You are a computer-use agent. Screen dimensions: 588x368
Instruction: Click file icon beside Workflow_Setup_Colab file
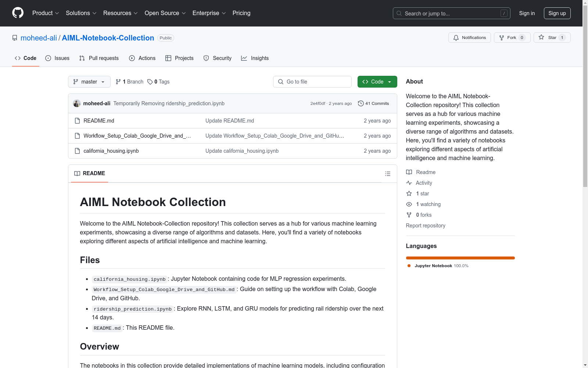pos(77,136)
